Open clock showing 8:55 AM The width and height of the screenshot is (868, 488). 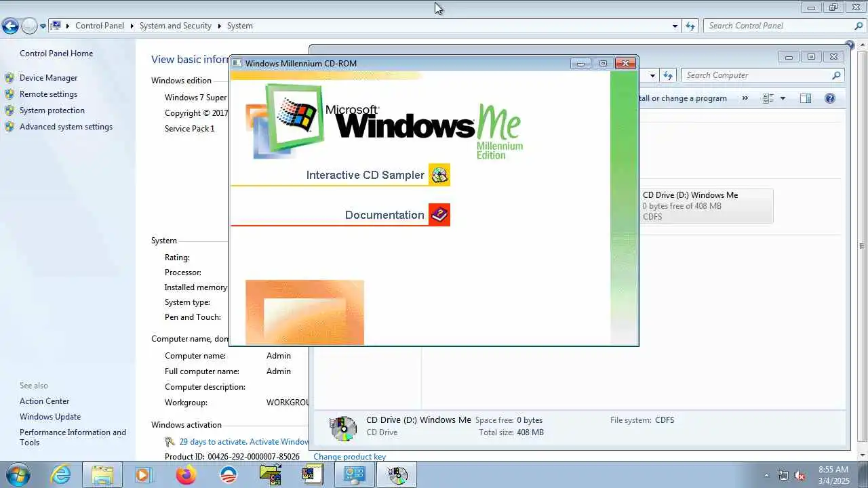tap(833, 474)
